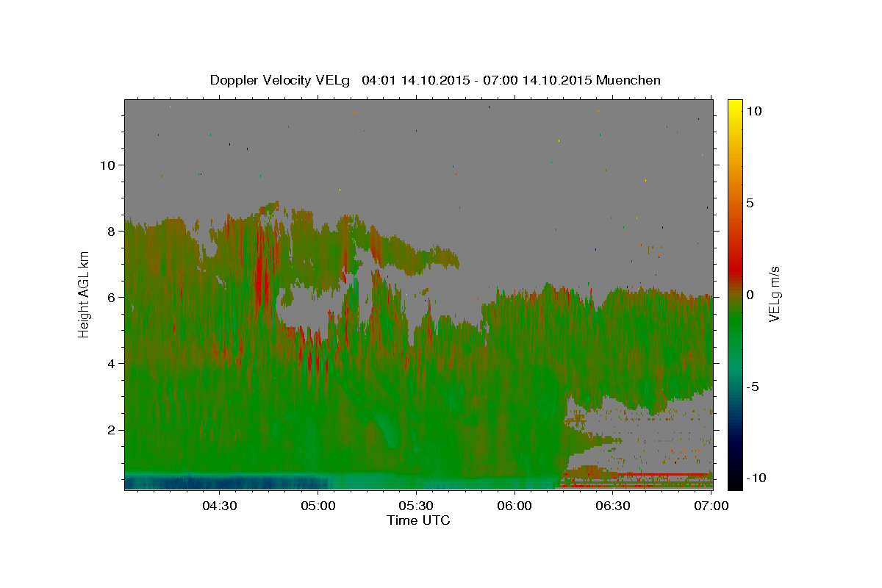882x588 pixels.
Task: Click the height axis label '4'
Action: [x=110, y=363]
